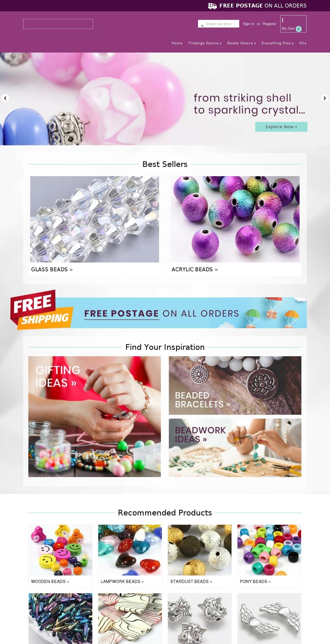Click the previous slide arrow on banner

[x=5, y=98]
